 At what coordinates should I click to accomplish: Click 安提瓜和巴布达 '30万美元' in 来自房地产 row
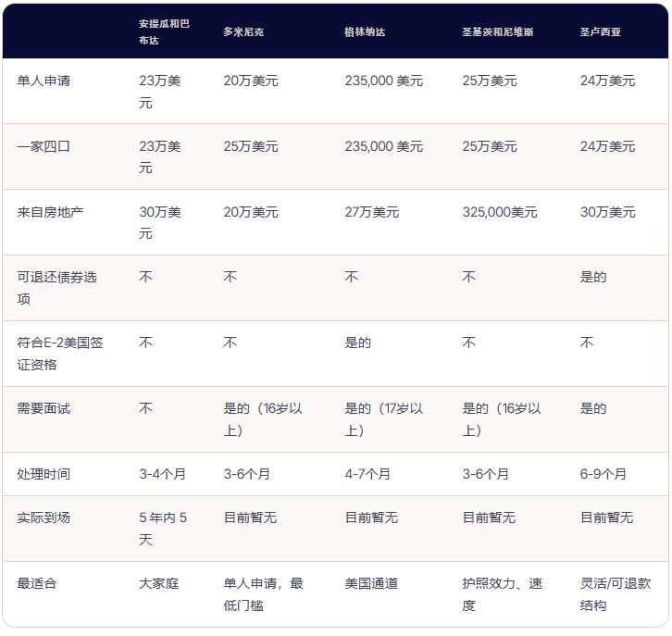pyautogui.click(x=160, y=223)
